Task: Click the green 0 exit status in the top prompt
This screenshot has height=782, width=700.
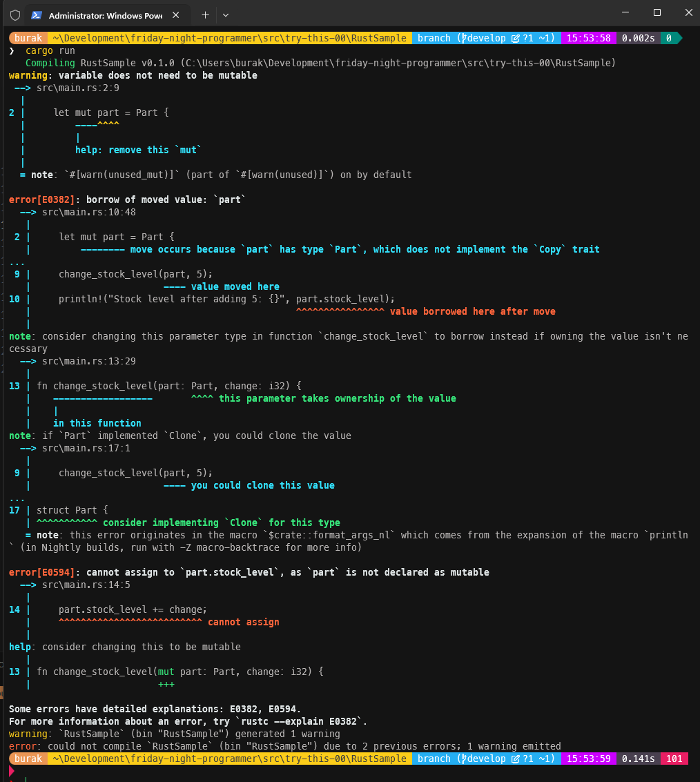Action: click(668, 38)
